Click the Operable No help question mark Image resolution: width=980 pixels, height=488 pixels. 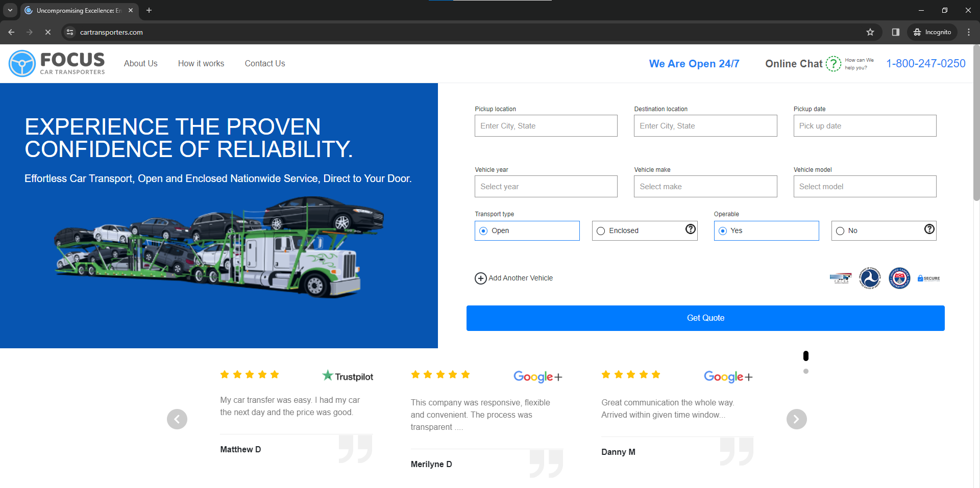click(x=929, y=229)
